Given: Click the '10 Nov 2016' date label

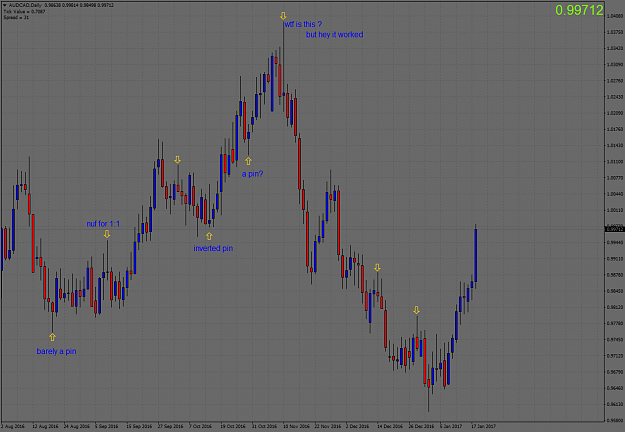Looking at the screenshot, I should (x=296, y=426).
